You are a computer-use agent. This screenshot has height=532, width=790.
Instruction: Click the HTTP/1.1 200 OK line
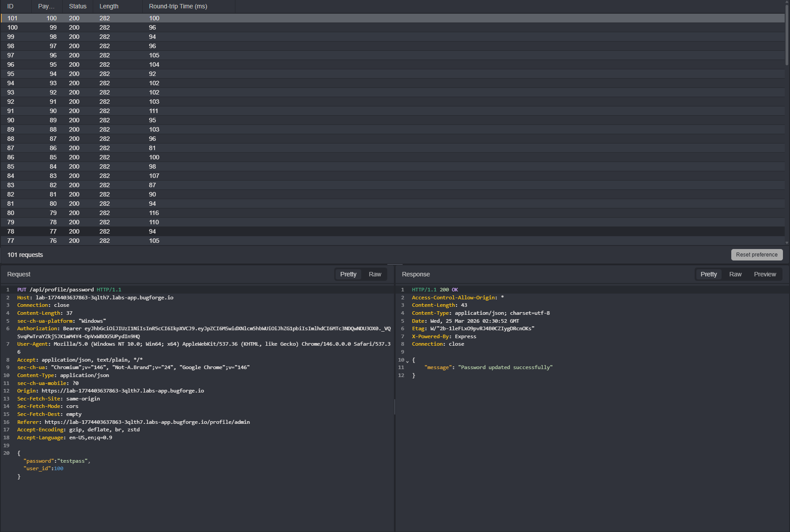coord(435,290)
